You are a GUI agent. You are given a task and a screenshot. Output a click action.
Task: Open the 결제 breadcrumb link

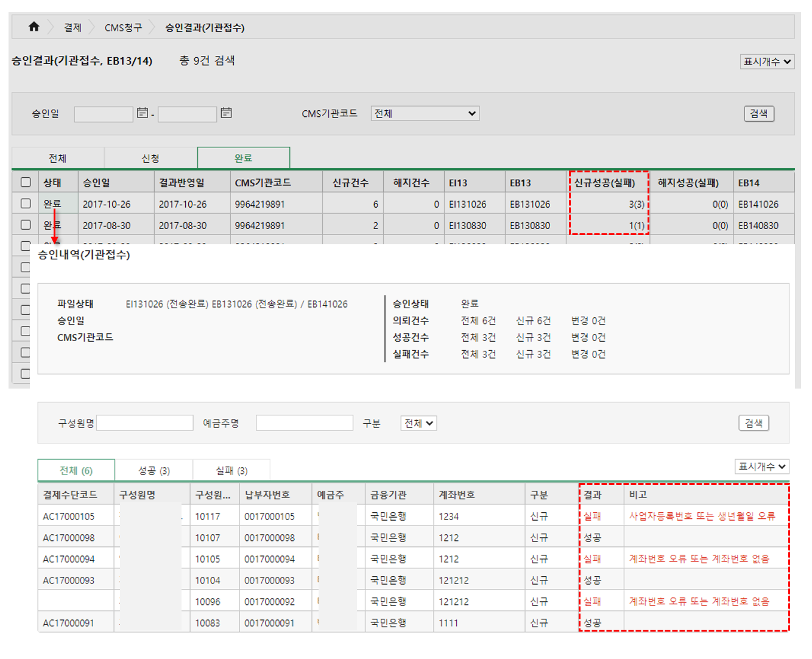[72, 27]
